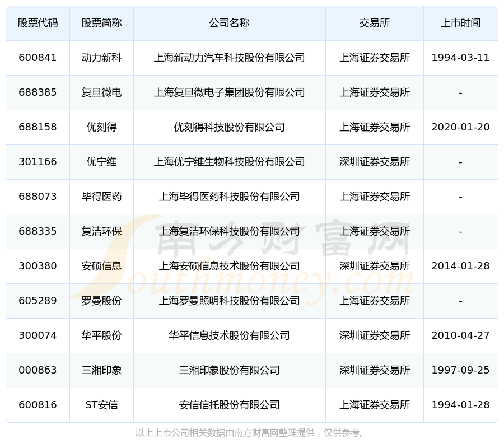Select stock code 688385

(x=38, y=92)
